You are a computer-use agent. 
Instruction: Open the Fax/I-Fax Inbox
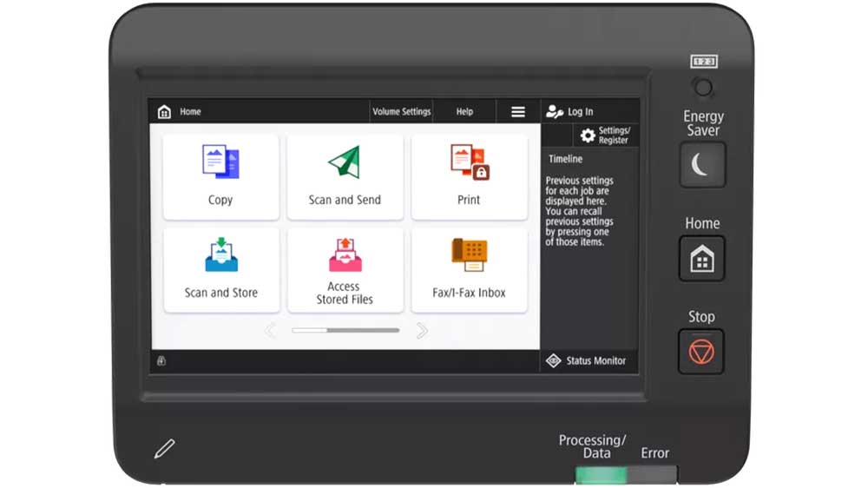coord(469,269)
